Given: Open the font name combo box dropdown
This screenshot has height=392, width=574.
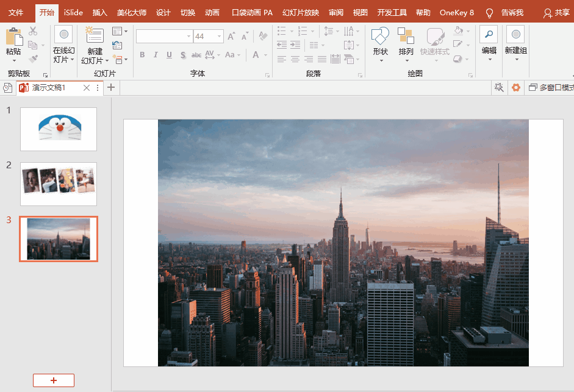Looking at the screenshot, I should click(x=189, y=36).
